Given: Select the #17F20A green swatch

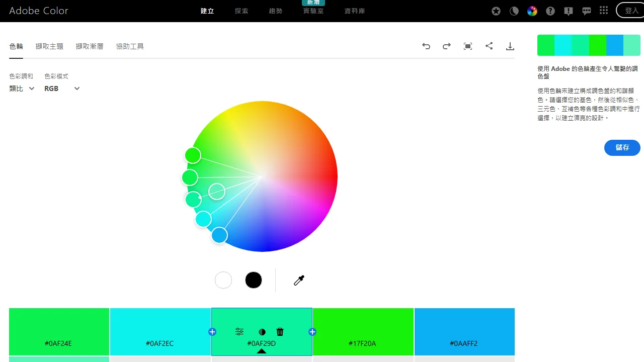Looking at the screenshot, I should pyautogui.click(x=363, y=332).
